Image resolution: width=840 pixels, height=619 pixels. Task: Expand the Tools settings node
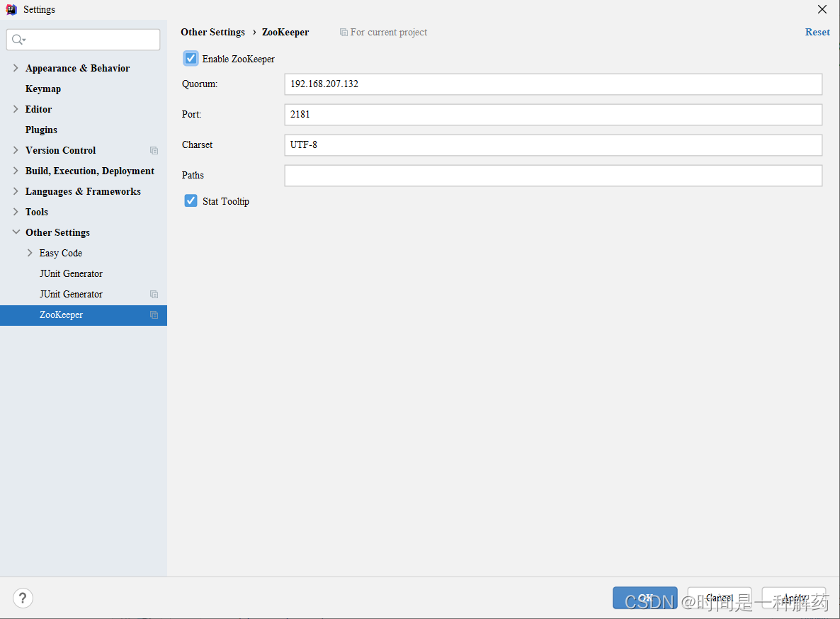(16, 212)
